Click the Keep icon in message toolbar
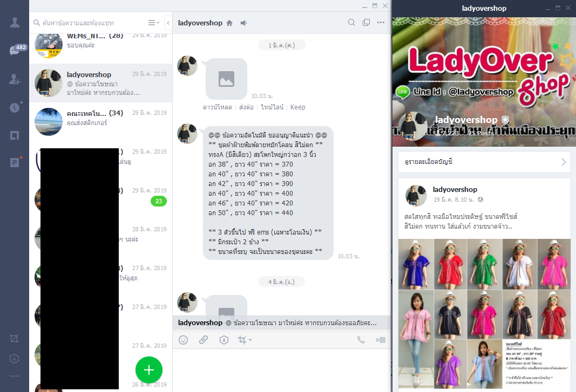576x392 pixels. [x=223, y=340]
